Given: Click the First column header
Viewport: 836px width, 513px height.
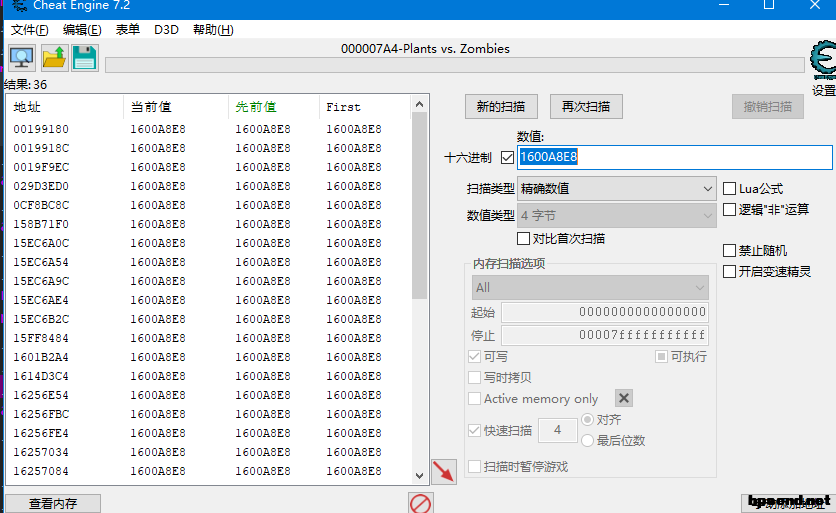Looking at the screenshot, I should tap(365, 107).
